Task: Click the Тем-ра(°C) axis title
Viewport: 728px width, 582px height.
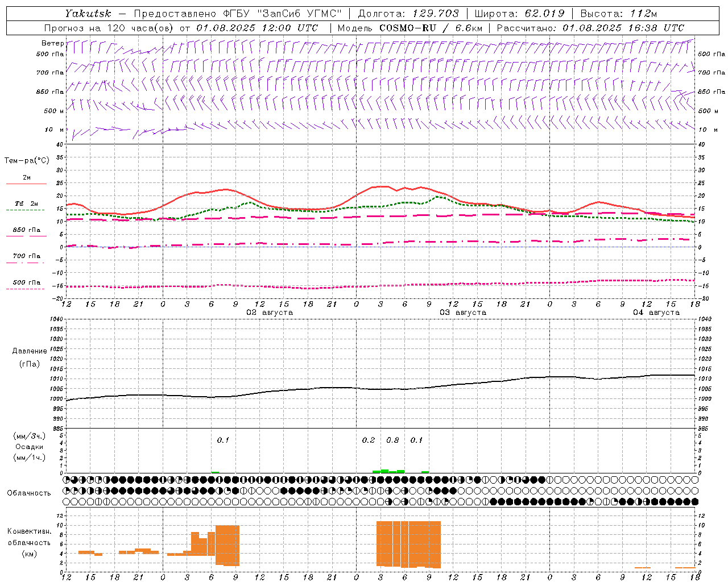Action: pyautogui.click(x=27, y=161)
